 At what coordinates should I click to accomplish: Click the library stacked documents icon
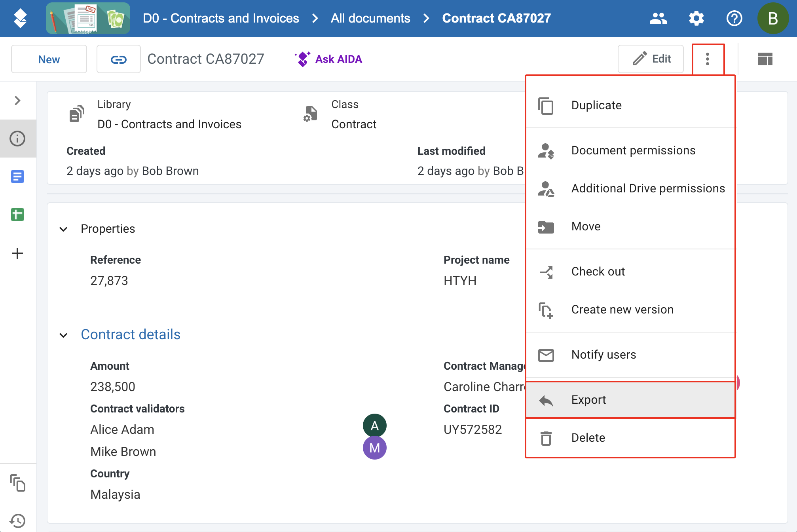click(x=77, y=114)
